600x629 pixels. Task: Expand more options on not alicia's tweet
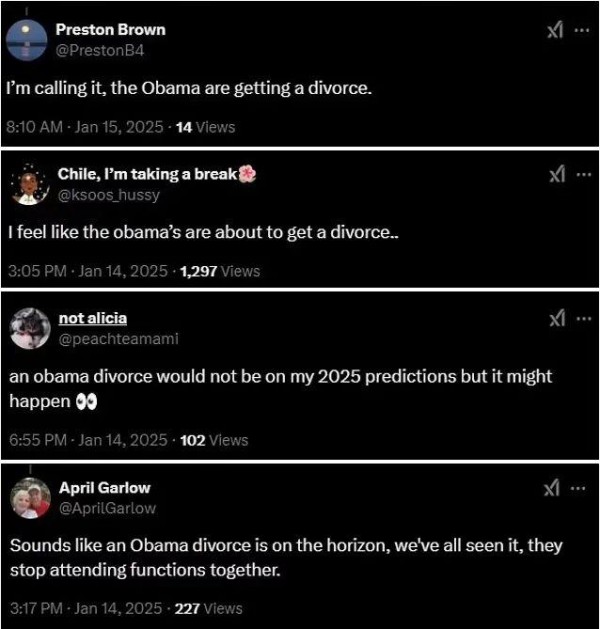[x=580, y=319]
